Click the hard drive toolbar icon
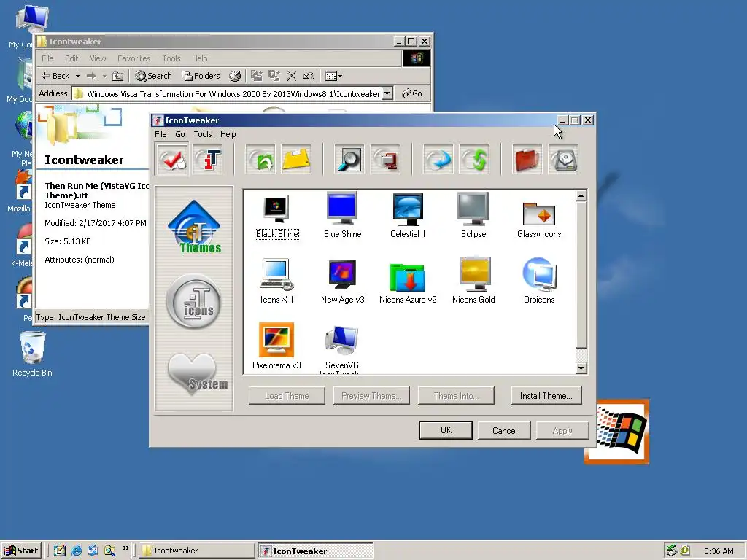747x560 pixels. coord(563,160)
